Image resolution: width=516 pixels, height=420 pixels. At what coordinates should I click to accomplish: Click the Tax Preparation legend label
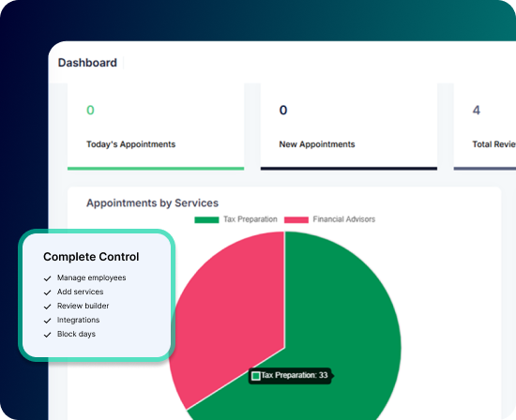click(250, 219)
